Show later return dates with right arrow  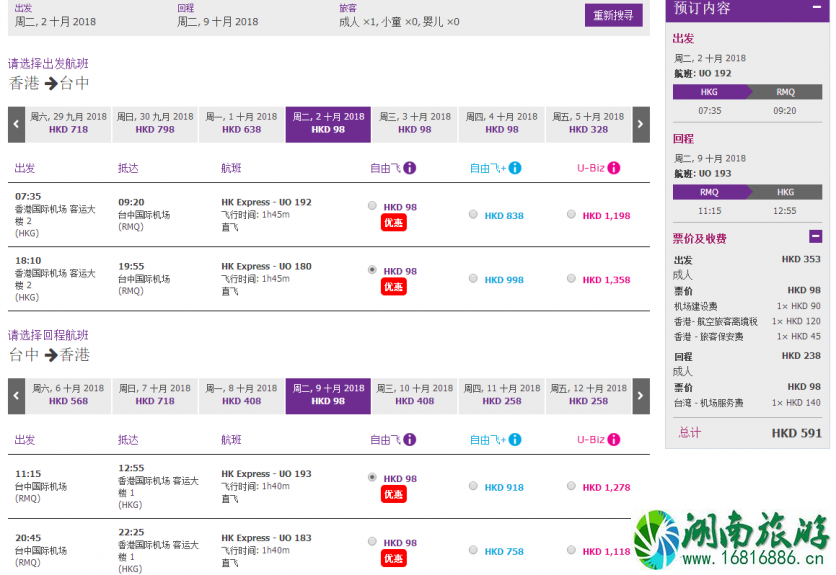(641, 396)
